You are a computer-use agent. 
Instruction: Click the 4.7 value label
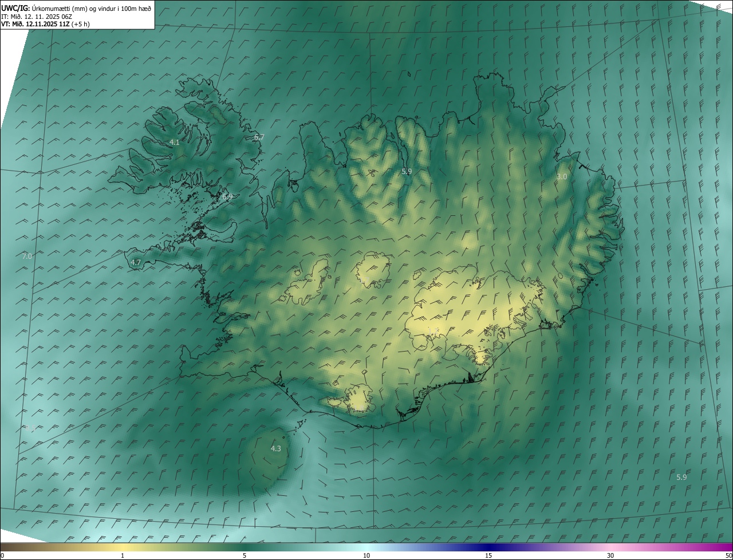point(136,262)
